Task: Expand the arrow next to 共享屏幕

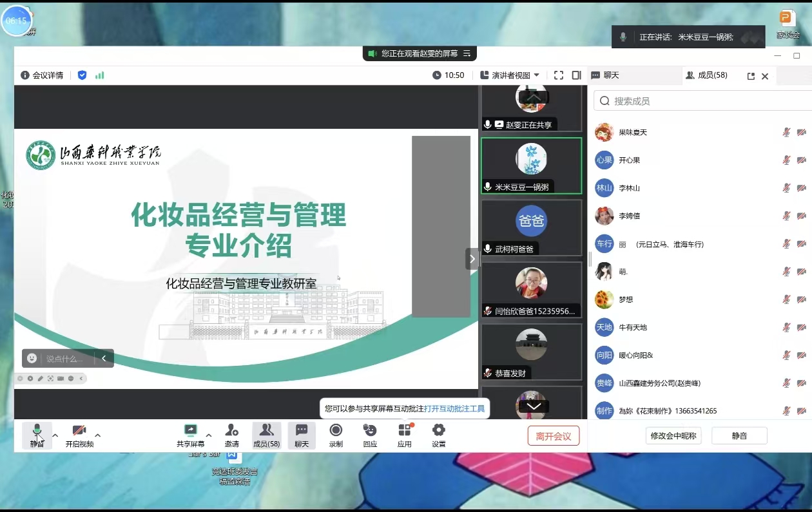Action: (209, 435)
